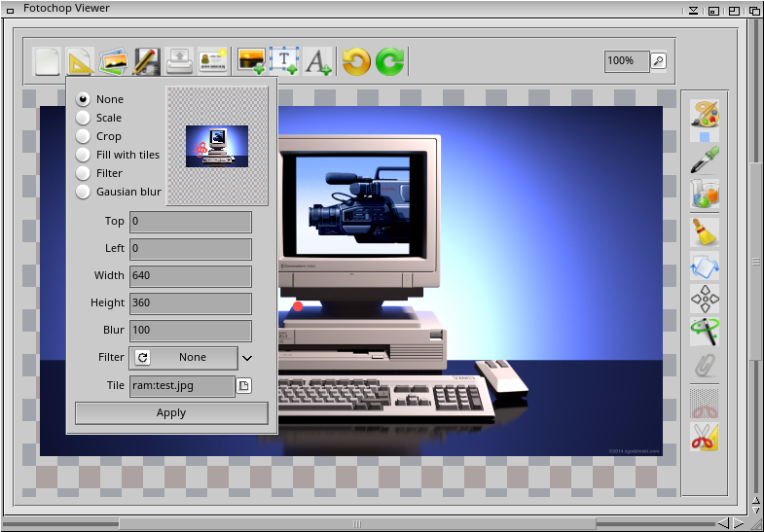Viewport: 764px width, 532px height.
Task: Click the blank new document icon
Action: pyautogui.click(x=47, y=62)
